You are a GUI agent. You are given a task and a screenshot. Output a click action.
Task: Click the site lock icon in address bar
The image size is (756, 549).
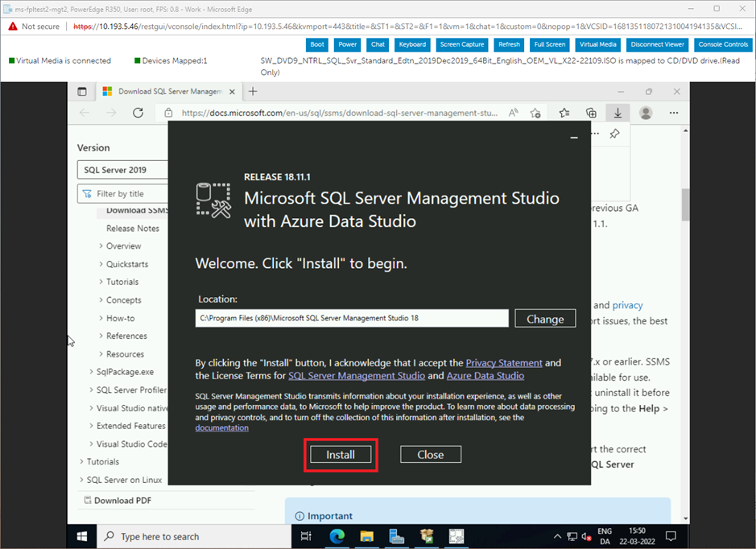pyautogui.click(x=168, y=113)
